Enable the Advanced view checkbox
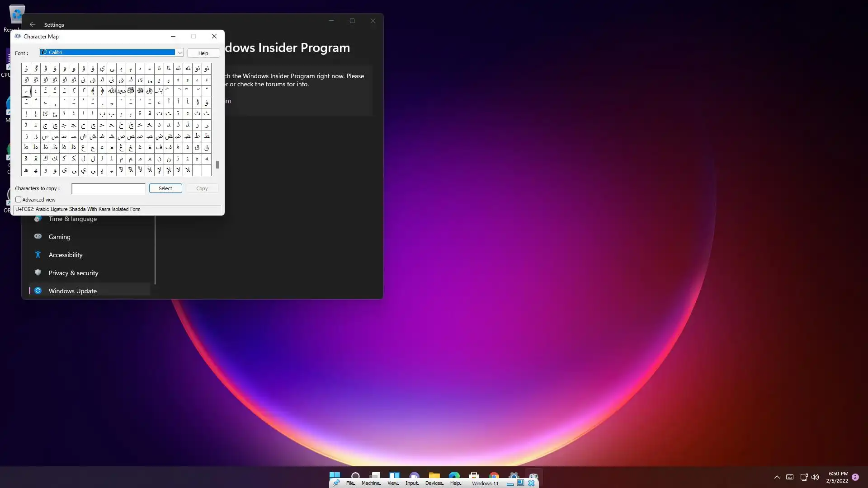868x488 pixels. point(19,200)
